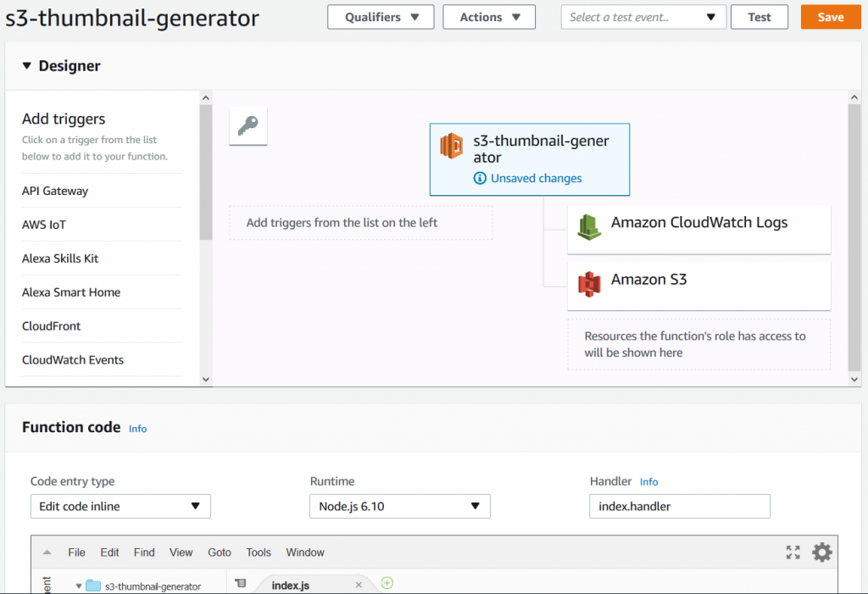Image resolution: width=868 pixels, height=594 pixels.
Task: Click the Amazon S3 bucket icon
Action: [x=589, y=284]
